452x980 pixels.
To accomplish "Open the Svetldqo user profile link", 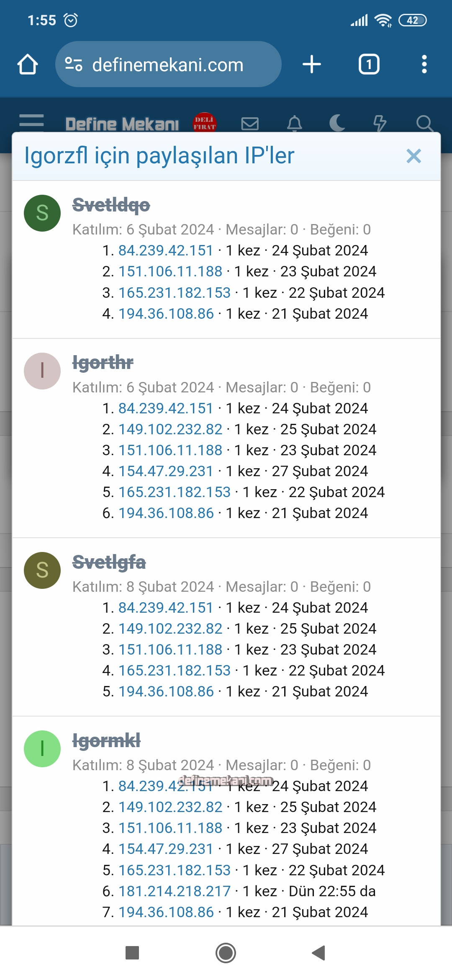I will (111, 205).
